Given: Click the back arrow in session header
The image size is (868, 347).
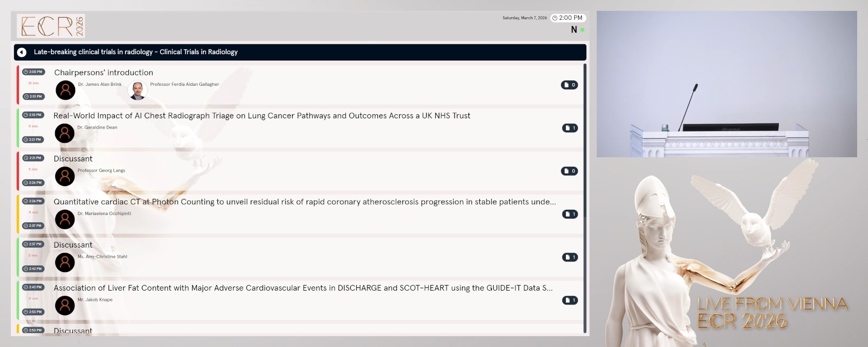Looking at the screenshot, I should [x=22, y=52].
